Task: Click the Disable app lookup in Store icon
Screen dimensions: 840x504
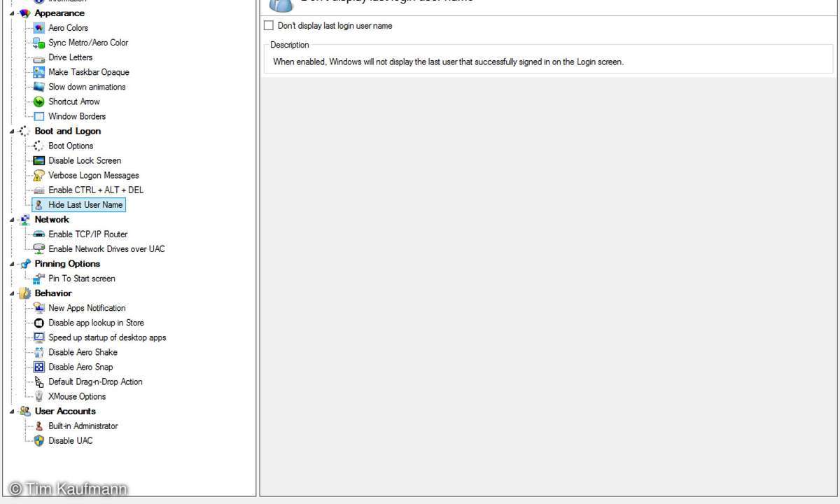Action: point(39,323)
